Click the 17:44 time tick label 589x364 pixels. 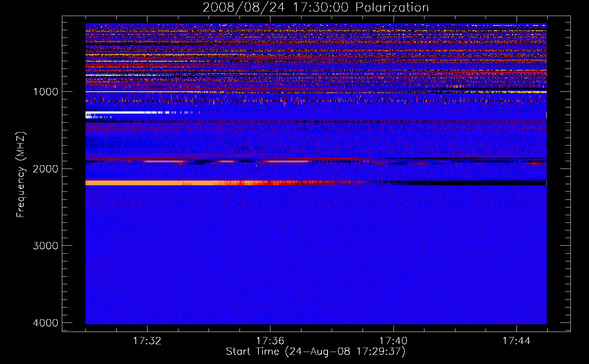tap(517, 341)
